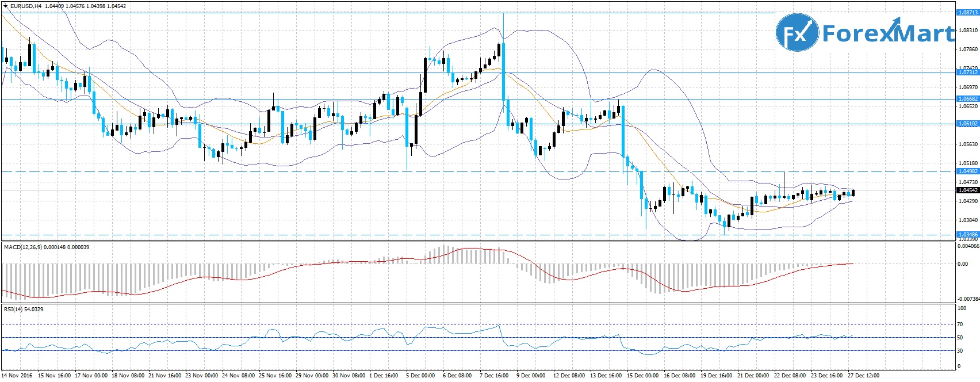Click the 12 Dec 08:00 time label
Viewport: 980px width, 382px height.
click(569, 376)
